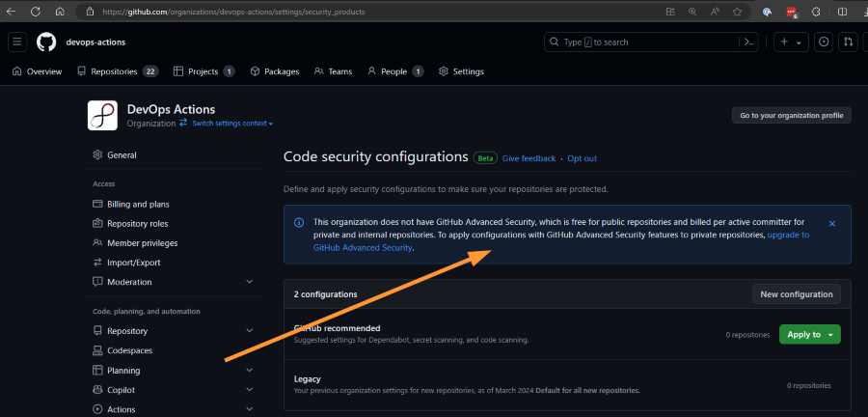Open the red extension icon with badge

pyautogui.click(x=792, y=13)
